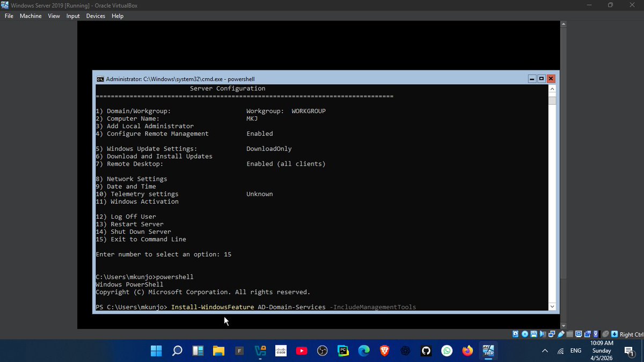Show hidden system tray icons
The height and width of the screenshot is (362, 644).
(x=545, y=351)
